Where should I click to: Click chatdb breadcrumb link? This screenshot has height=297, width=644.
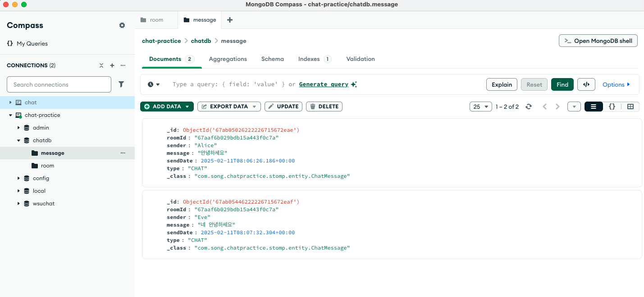click(x=201, y=41)
